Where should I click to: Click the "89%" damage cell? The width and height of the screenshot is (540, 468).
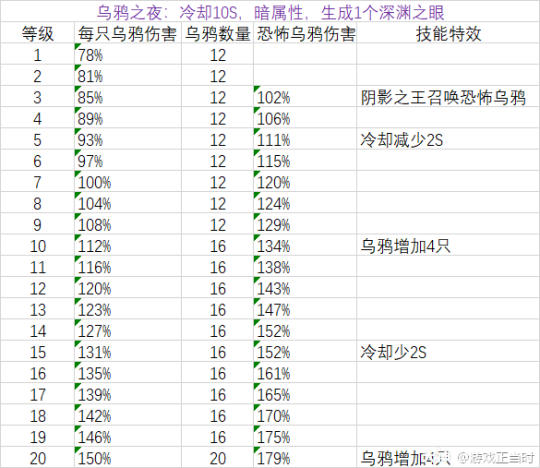[x=127, y=118]
